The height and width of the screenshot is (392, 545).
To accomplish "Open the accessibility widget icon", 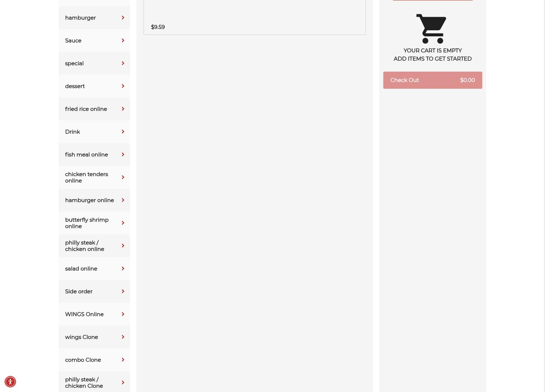I will 10,382.
